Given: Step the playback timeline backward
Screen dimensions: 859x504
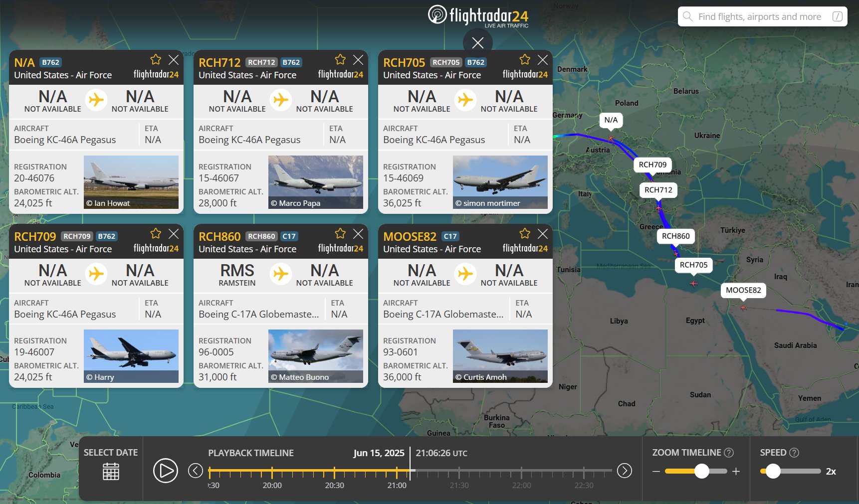Looking at the screenshot, I should pyautogui.click(x=196, y=471).
